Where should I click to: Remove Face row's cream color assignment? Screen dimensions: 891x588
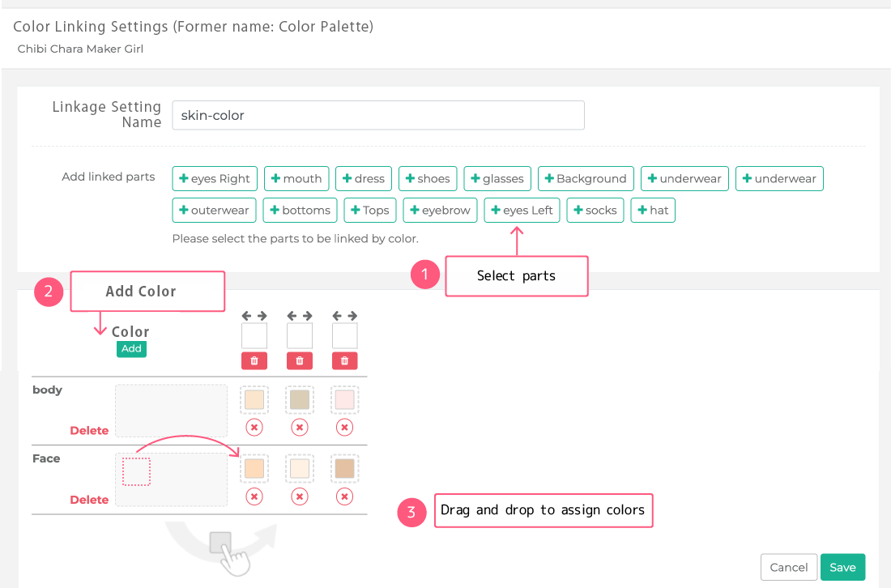coord(300,496)
